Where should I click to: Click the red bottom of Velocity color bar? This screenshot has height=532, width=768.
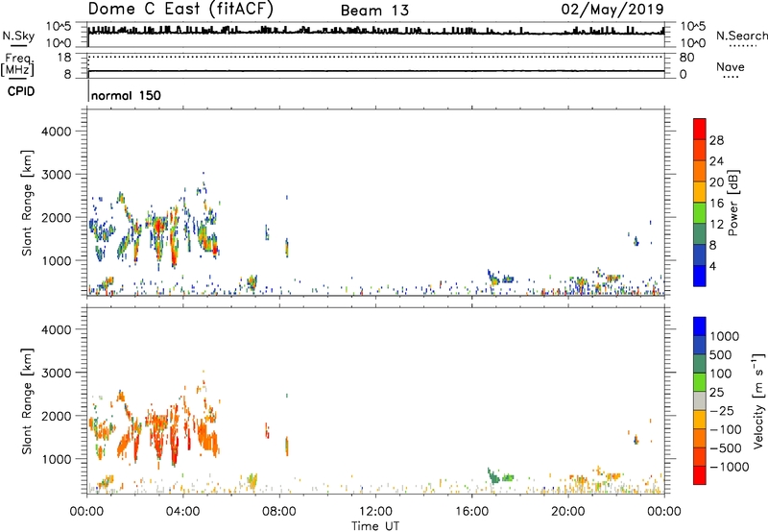tap(700, 475)
